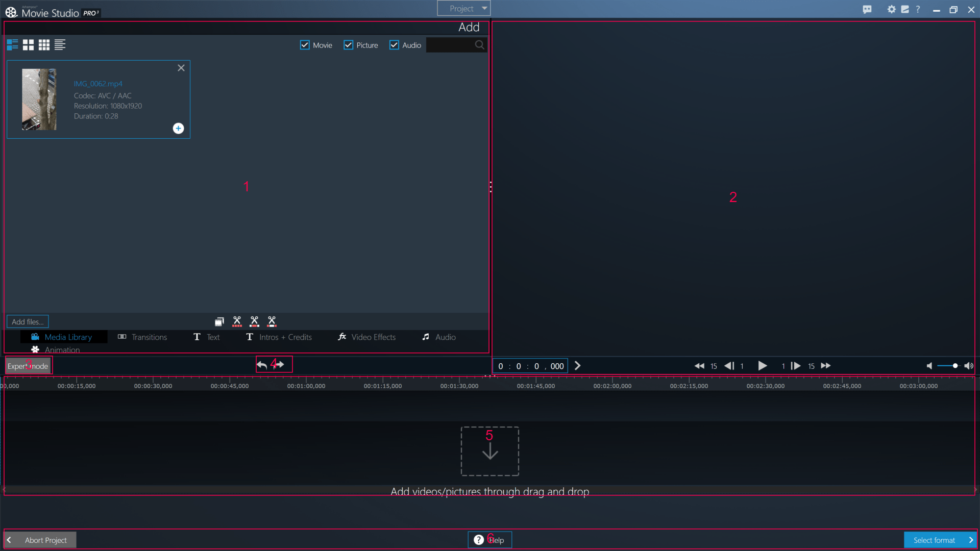
Task: Open the Media Library tab
Action: pos(64,337)
